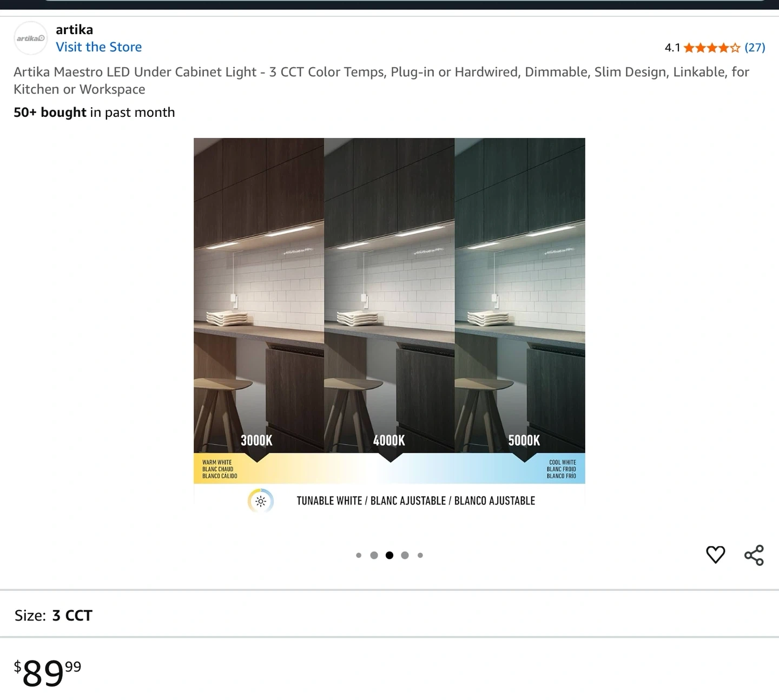779x700 pixels.
Task: Open the 3000K warm white image panel
Action: pyautogui.click(x=259, y=295)
